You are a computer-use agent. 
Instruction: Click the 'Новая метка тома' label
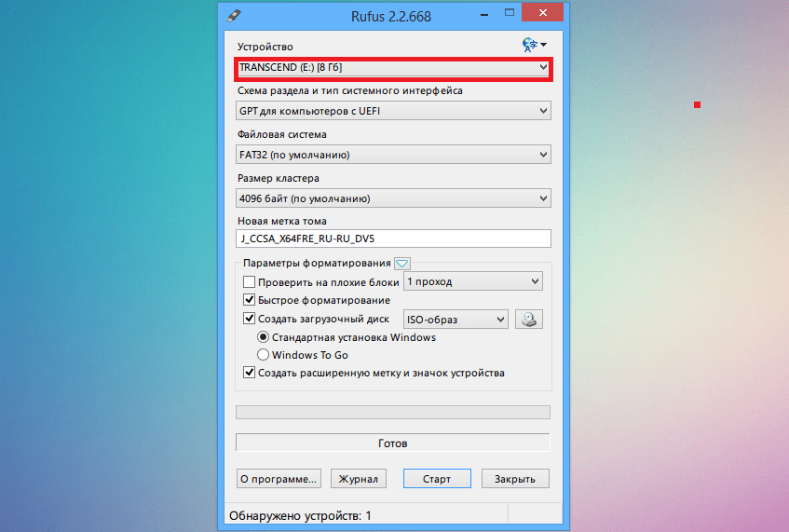(x=282, y=221)
